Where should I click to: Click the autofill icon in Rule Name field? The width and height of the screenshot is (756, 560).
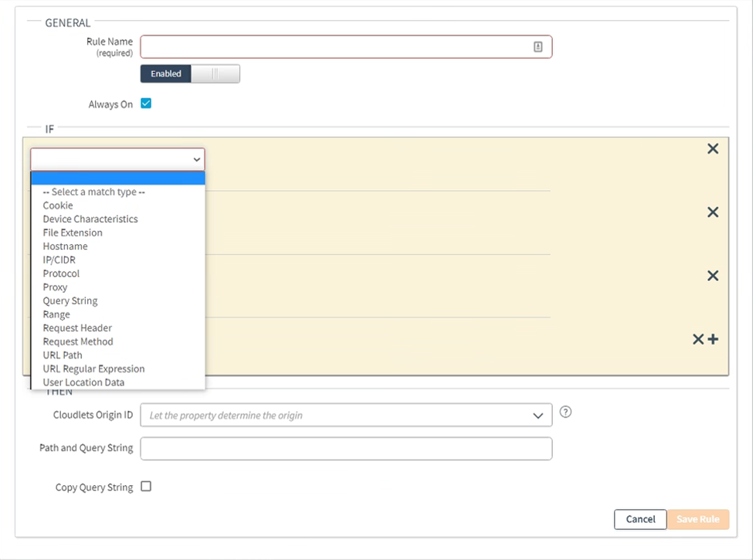tap(537, 47)
